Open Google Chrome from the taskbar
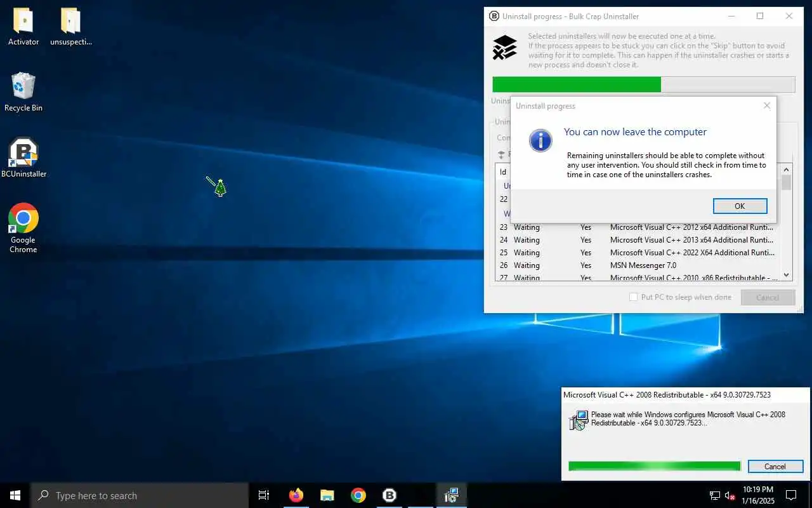Viewport: 812px width, 508px height. click(x=358, y=495)
